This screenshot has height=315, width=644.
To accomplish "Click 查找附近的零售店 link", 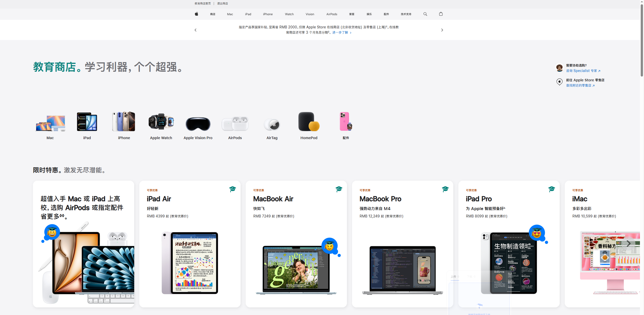I will [x=580, y=85].
